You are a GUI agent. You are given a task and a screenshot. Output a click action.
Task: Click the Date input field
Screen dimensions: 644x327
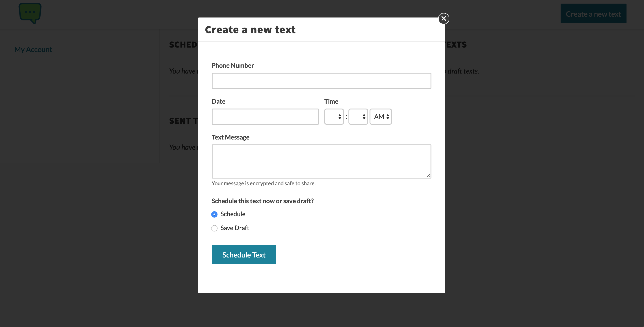tap(265, 116)
